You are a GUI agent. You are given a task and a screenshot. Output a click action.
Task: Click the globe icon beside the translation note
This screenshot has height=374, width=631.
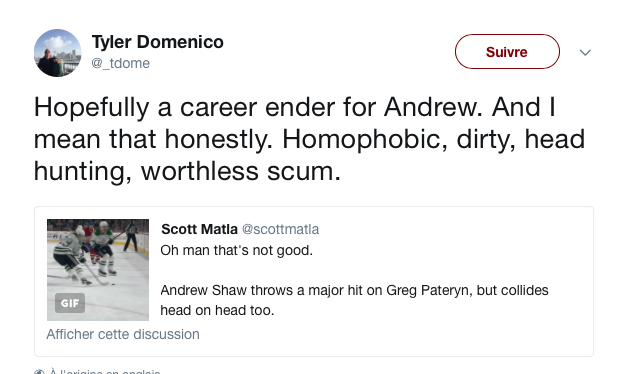[39, 372]
